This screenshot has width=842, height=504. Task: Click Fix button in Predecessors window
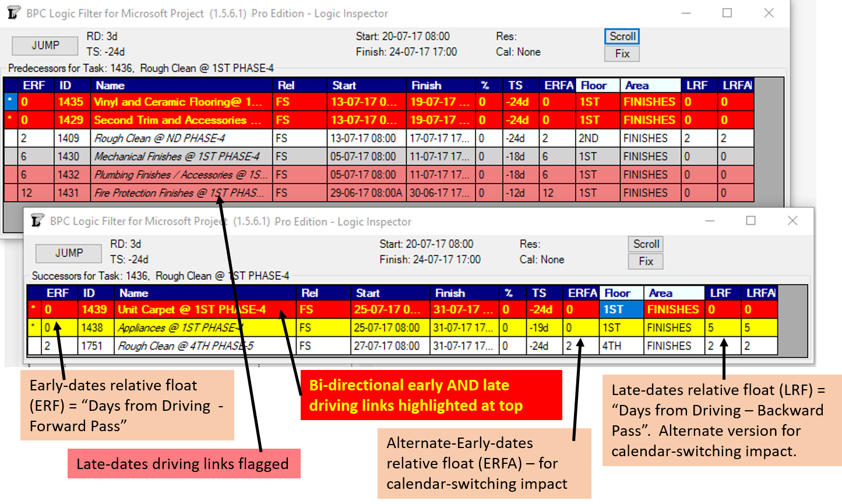pos(622,54)
